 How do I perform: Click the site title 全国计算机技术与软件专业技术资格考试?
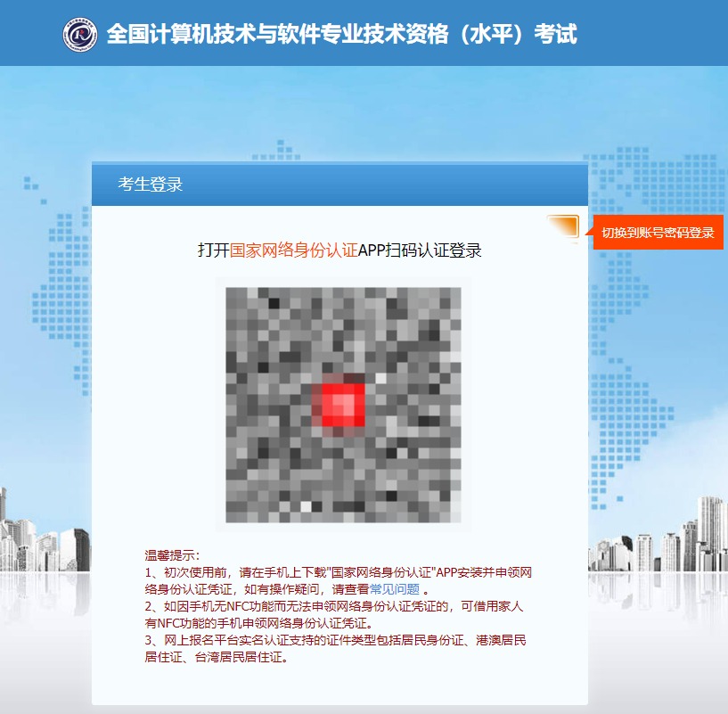click(341, 34)
